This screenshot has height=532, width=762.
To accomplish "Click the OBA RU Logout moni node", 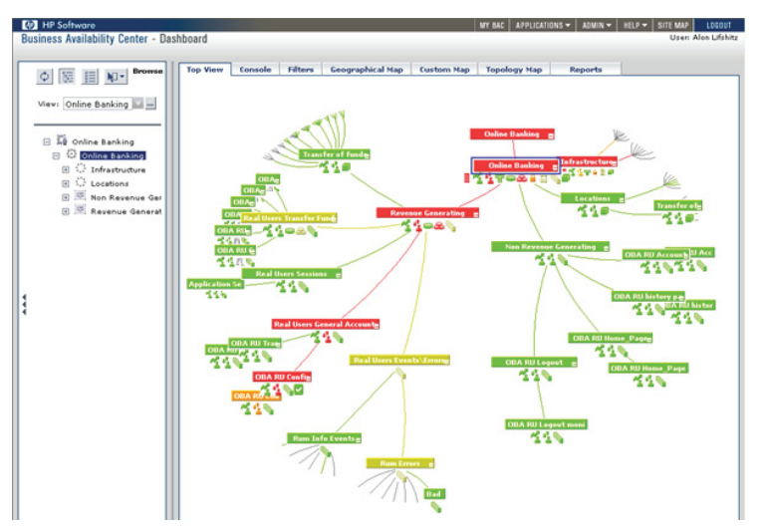I will tap(546, 424).
